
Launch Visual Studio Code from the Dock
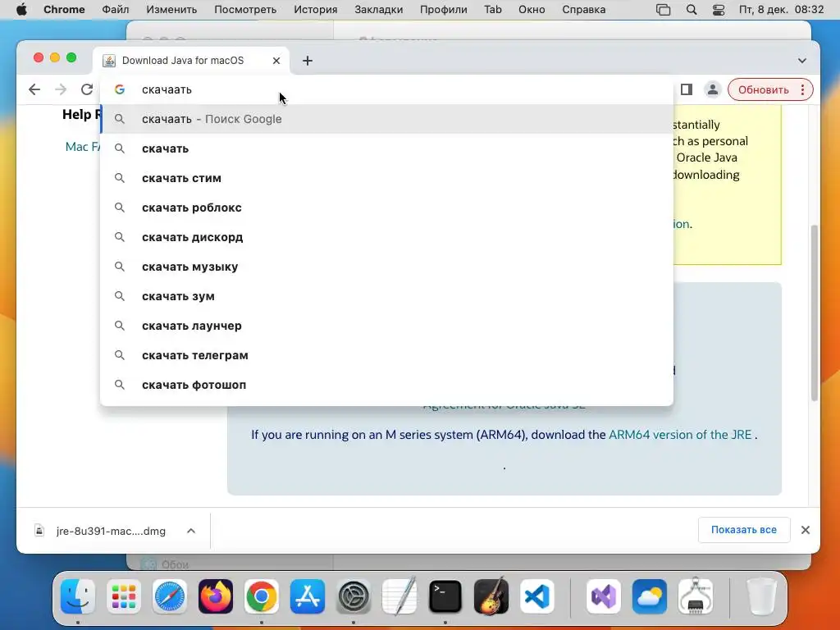click(x=537, y=596)
